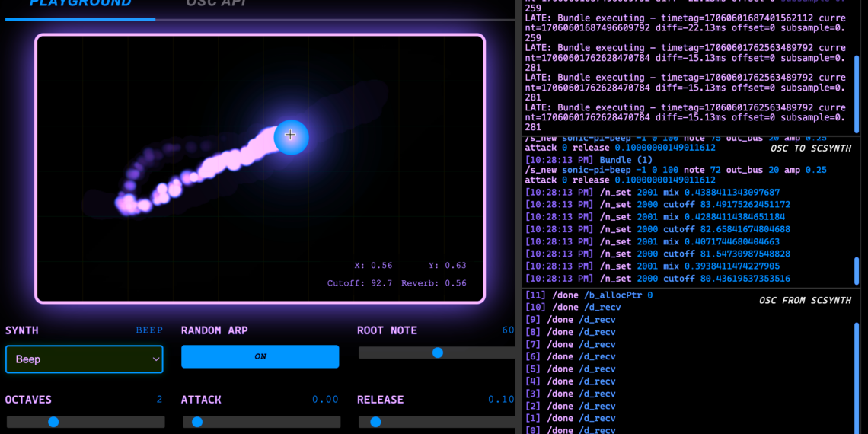Toggle the Random Arp ON button
This screenshot has height=434, width=868.
tap(260, 356)
